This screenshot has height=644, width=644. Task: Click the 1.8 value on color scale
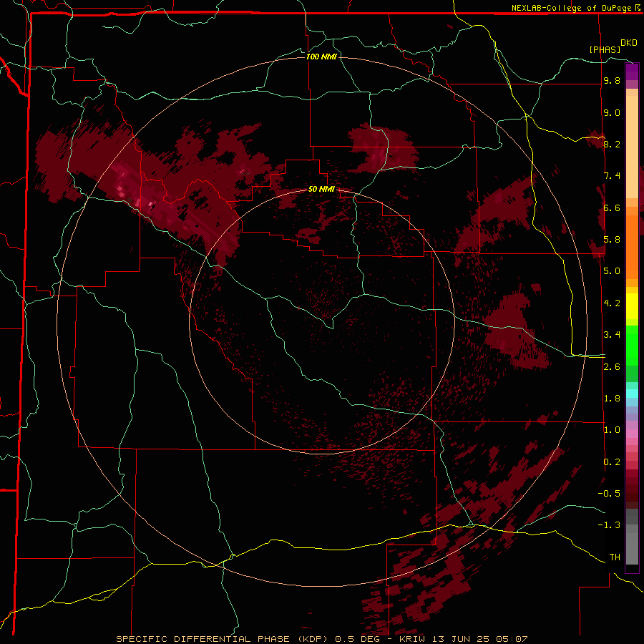click(612, 399)
